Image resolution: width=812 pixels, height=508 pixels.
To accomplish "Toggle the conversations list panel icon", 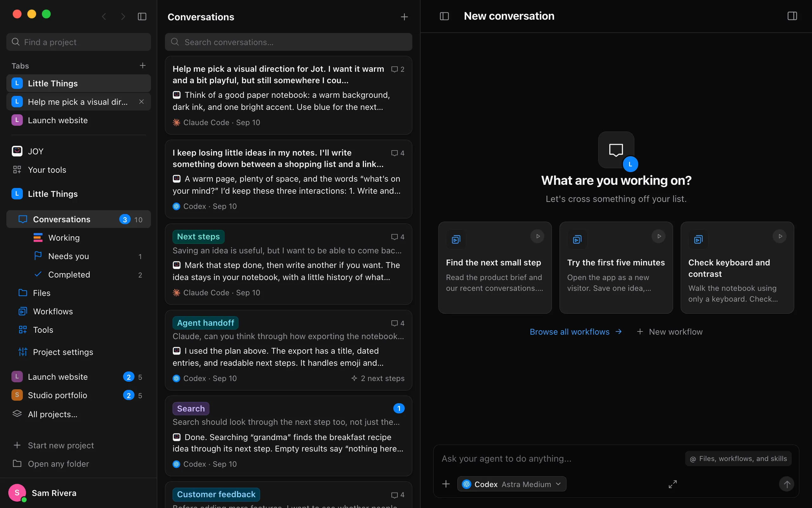I will (x=444, y=16).
